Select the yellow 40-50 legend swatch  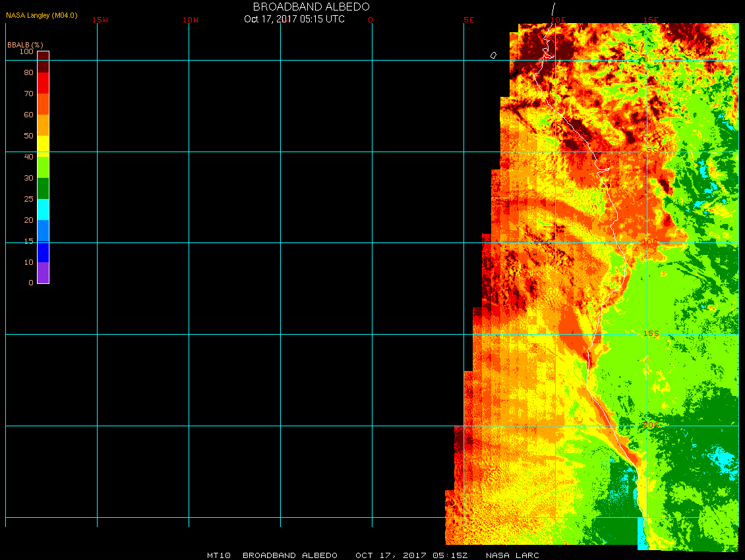44,146
